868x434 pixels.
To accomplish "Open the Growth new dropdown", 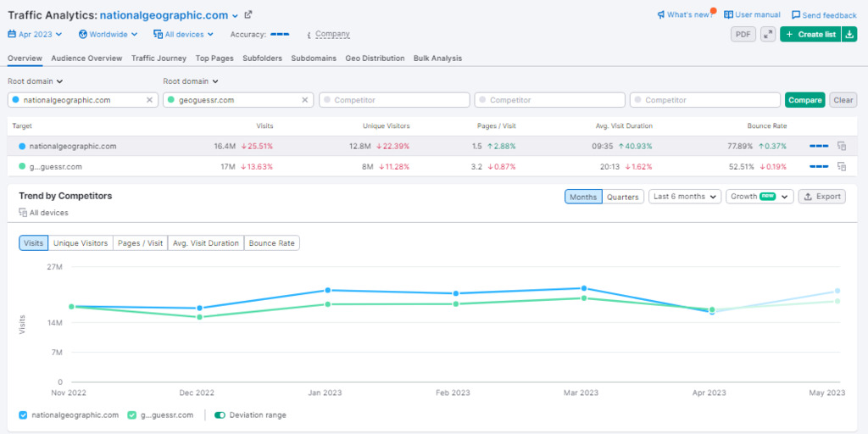I will click(760, 197).
